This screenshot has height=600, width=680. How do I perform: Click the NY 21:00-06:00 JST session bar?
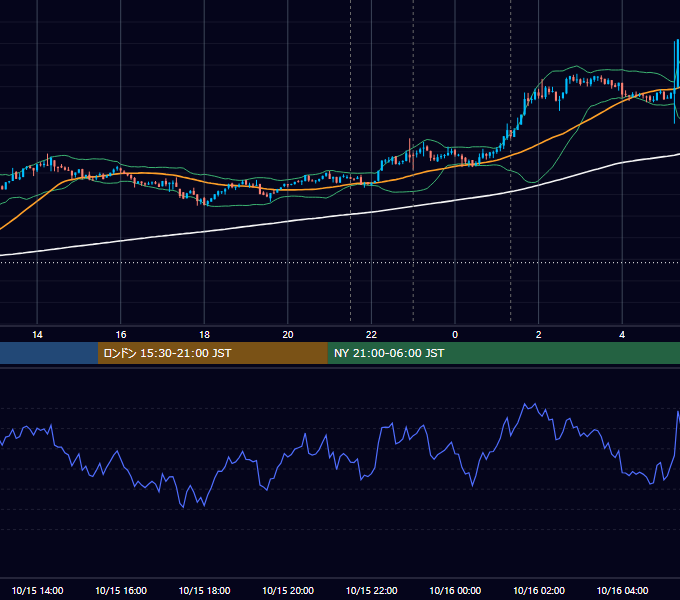pyautogui.click(x=503, y=353)
